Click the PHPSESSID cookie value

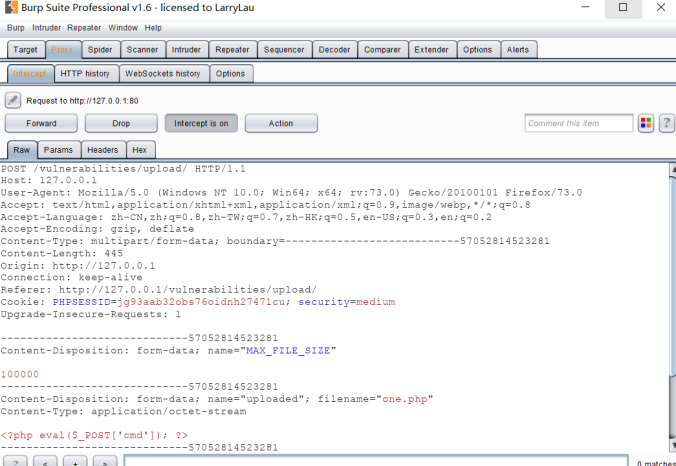click(x=200, y=302)
